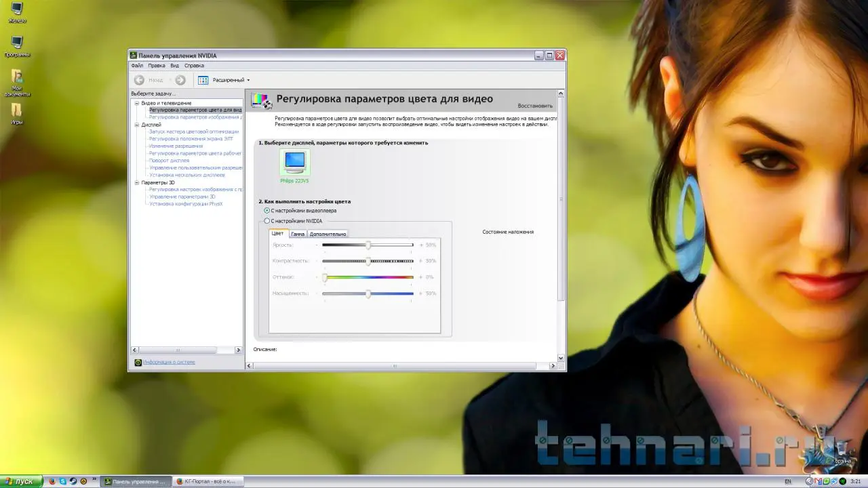
Task: Click the Forward arrow button in toolbar
Action: pos(180,80)
